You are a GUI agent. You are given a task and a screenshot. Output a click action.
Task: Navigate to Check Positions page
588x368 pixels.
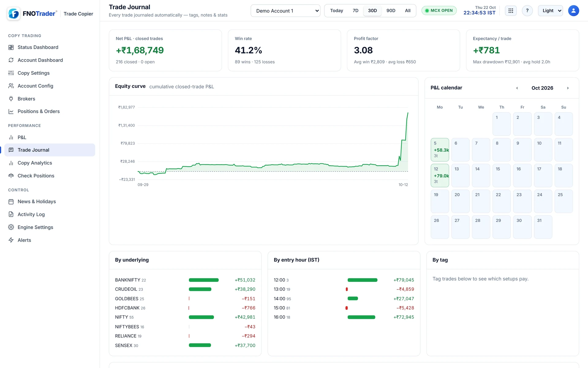coord(50,176)
